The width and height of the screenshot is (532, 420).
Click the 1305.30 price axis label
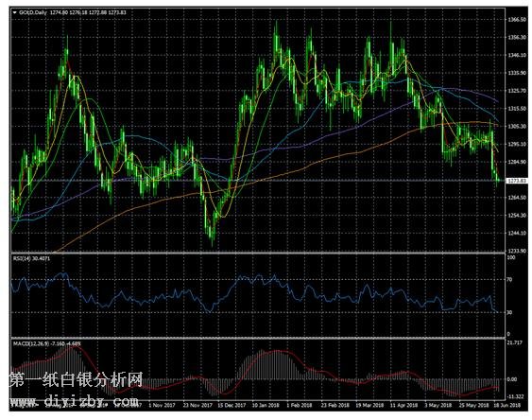[516, 127]
